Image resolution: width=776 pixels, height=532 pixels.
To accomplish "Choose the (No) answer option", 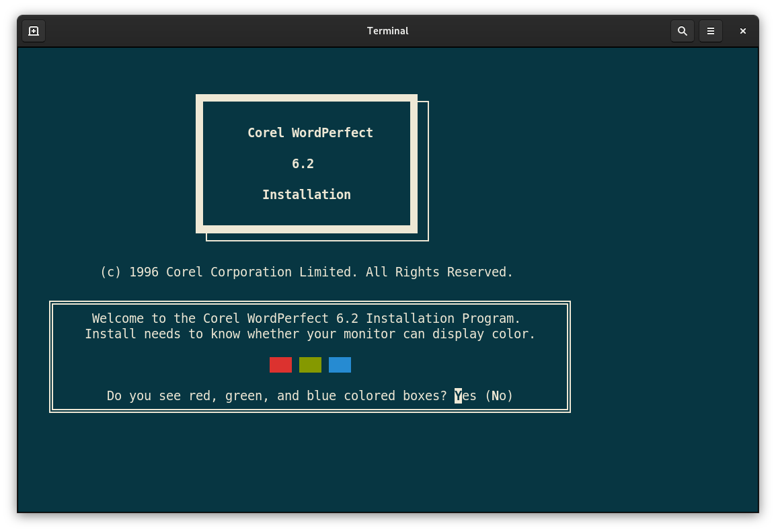I will [499, 396].
